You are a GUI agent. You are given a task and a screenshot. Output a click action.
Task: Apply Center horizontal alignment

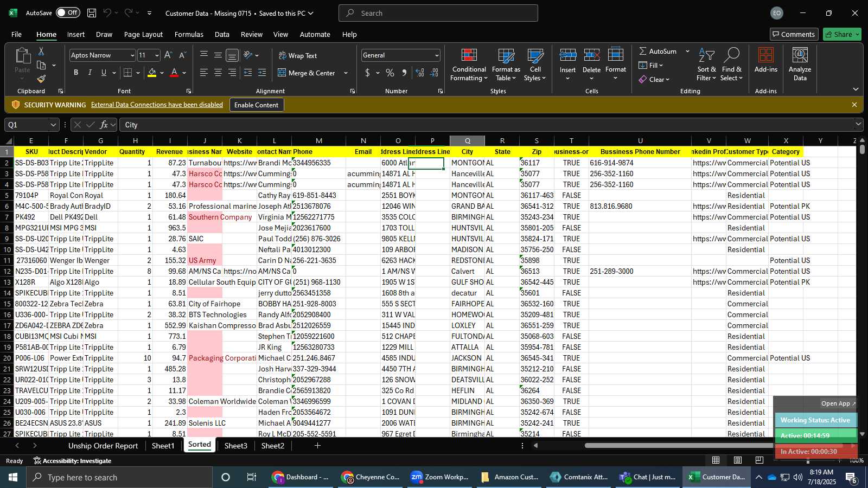pyautogui.click(x=218, y=73)
